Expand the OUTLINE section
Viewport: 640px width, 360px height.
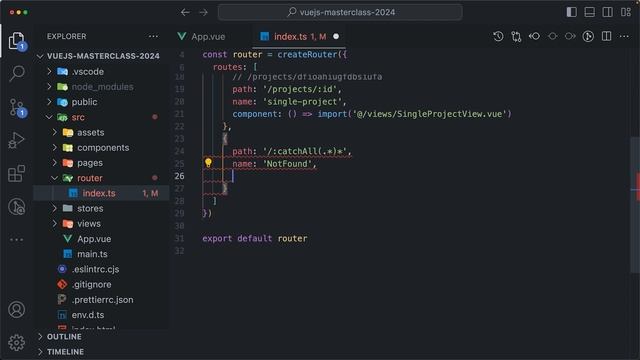(x=101, y=337)
